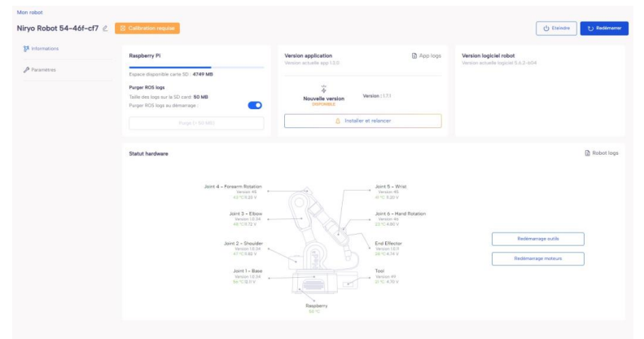Click Joint 1 - Base label
644x339 pixels.
[248, 271]
